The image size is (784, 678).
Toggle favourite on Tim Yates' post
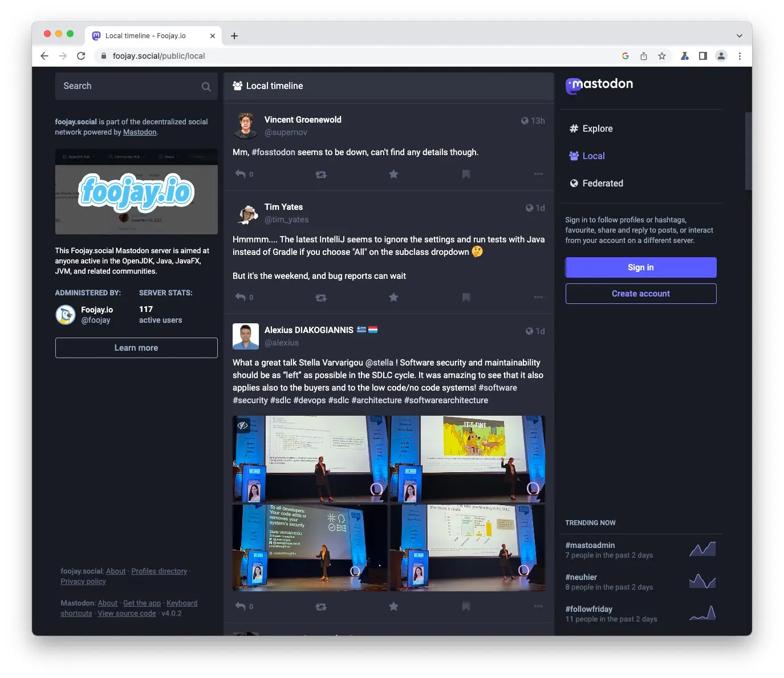click(393, 297)
